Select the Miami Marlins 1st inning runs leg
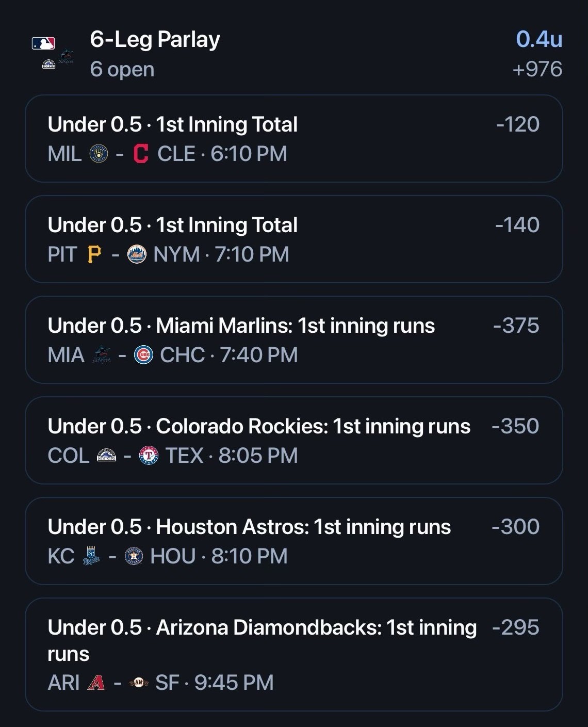The image size is (588, 727). [294, 340]
